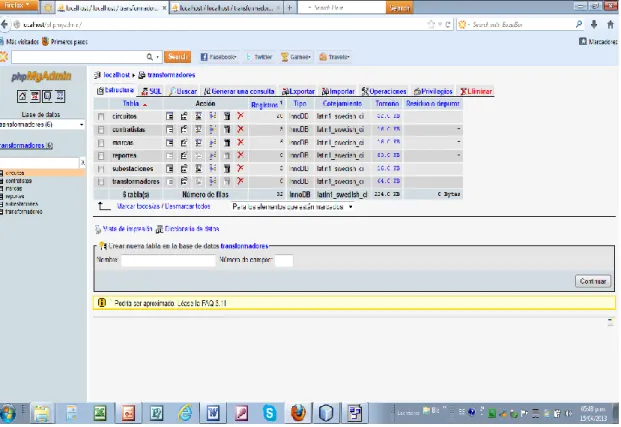The height and width of the screenshot is (427, 621).
Task: Mark the subestaciones table checkbox
Action: click(x=101, y=169)
